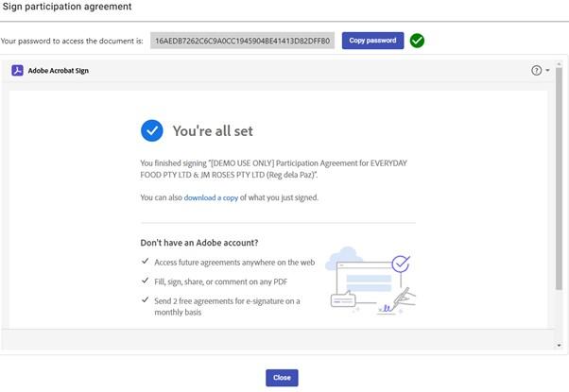Click checkmark beside Send 2 free agreements
This screenshot has height=392, width=569.
point(146,299)
